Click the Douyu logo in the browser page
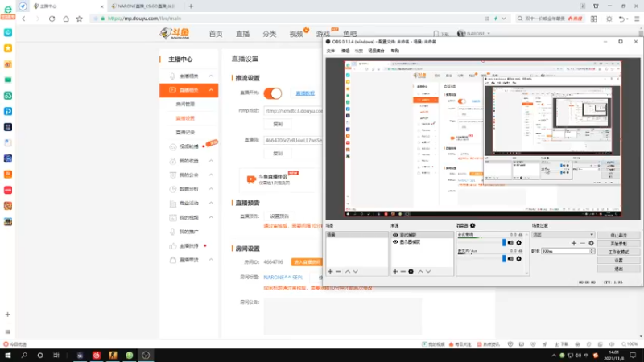This screenshot has width=644, height=362. pyautogui.click(x=175, y=33)
